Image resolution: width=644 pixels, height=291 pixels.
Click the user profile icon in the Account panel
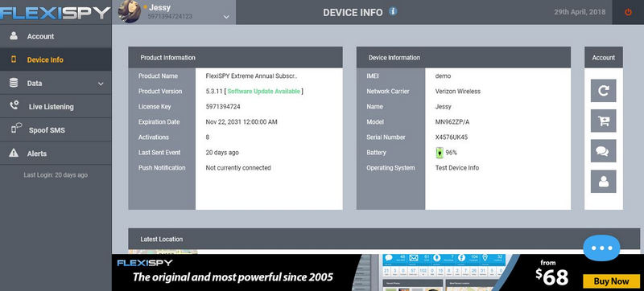603,181
